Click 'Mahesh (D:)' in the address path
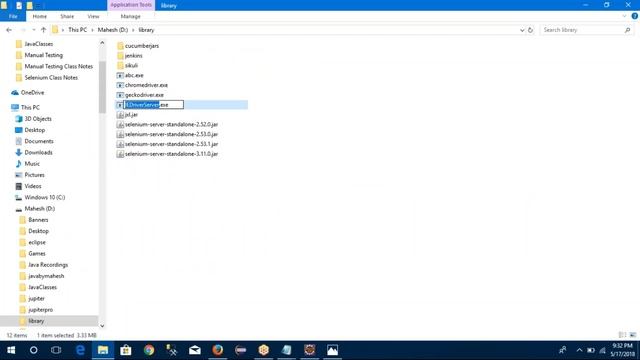The image size is (640, 360). click(x=113, y=30)
